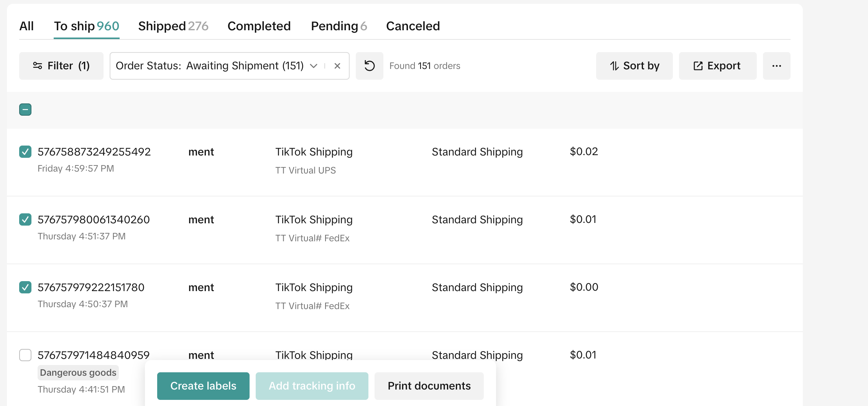Show the Canceled orders tab
This screenshot has width=868, height=406.
tap(413, 26)
